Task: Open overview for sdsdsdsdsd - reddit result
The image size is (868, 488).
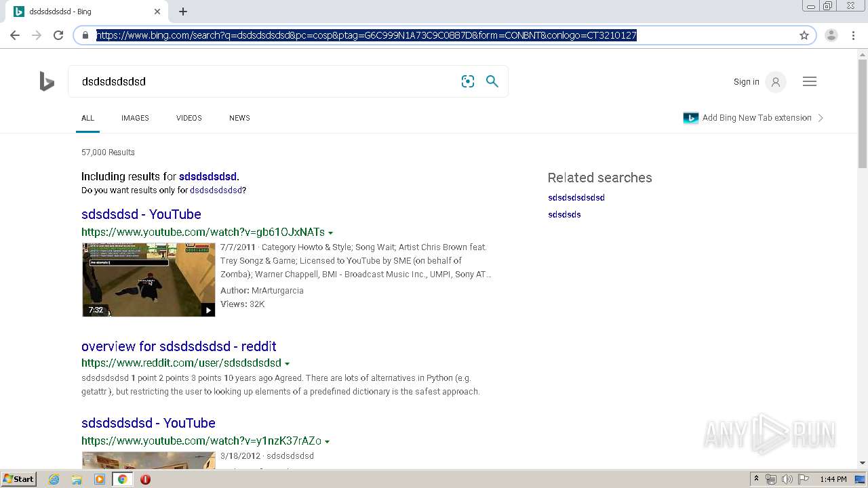Action: pyautogui.click(x=179, y=346)
